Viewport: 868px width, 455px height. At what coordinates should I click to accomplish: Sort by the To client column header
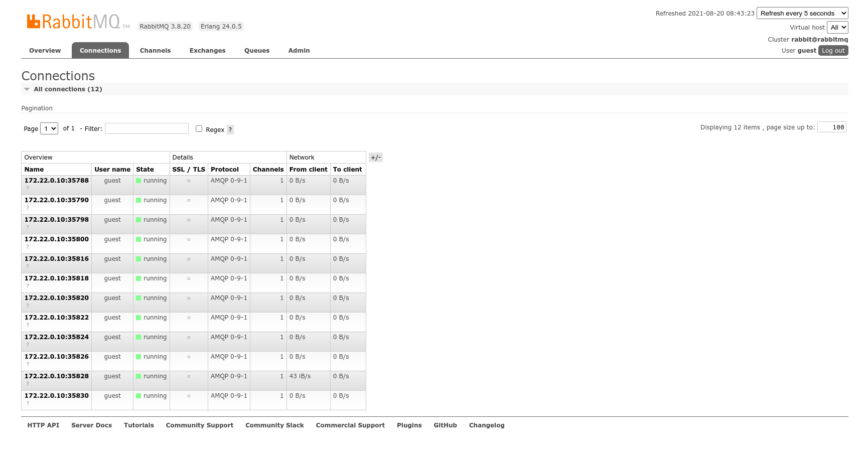click(347, 170)
